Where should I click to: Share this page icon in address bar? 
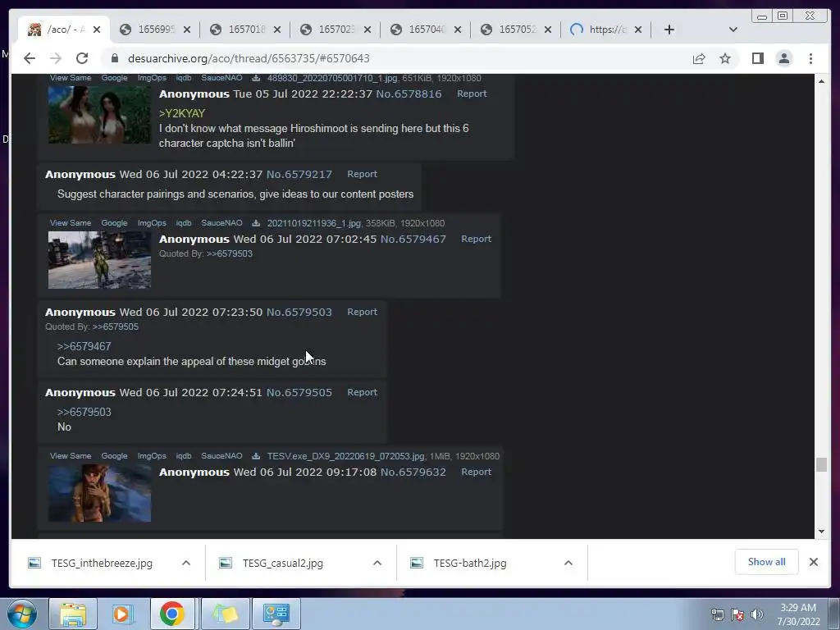pyautogui.click(x=699, y=58)
